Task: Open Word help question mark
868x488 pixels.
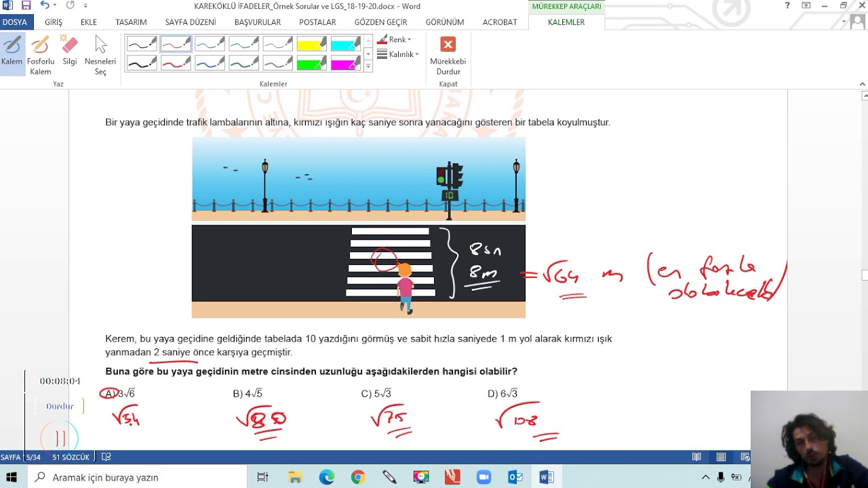Action: pyautogui.click(x=787, y=5)
